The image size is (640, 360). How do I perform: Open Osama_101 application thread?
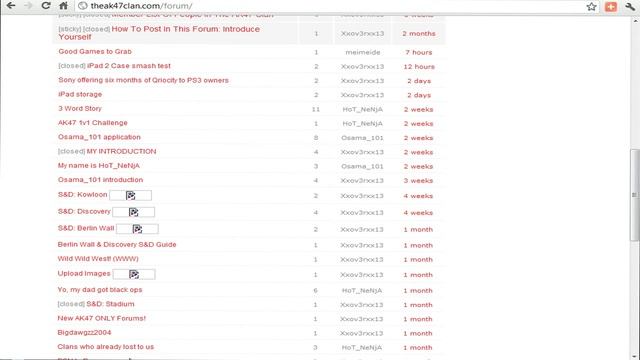click(x=99, y=137)
